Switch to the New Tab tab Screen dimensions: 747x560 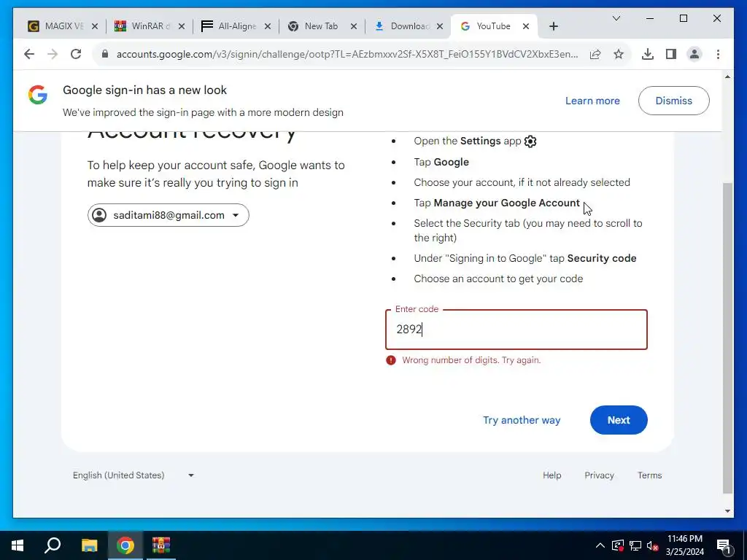tap(322, 26)
